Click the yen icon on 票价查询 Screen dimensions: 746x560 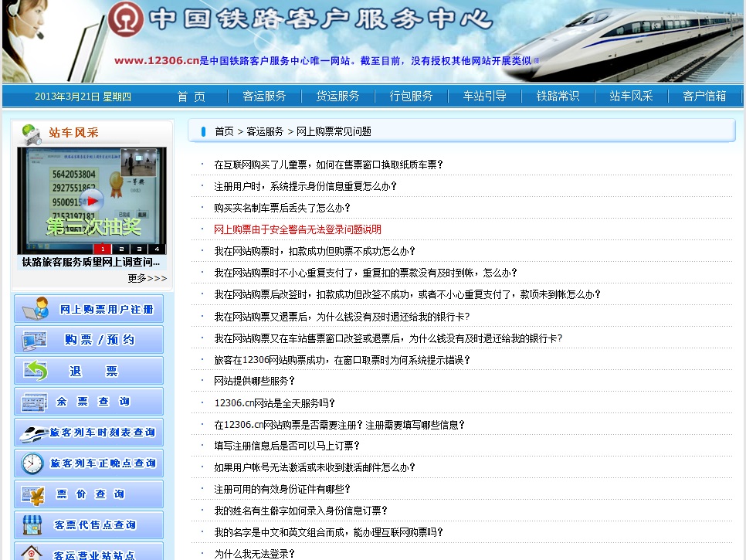(33, 495)
